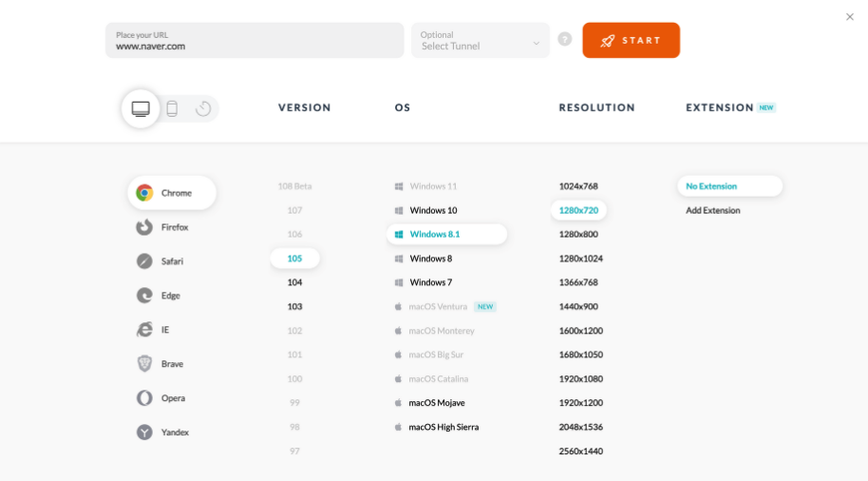Choose the Firefox browser icon

click(144, 227)
